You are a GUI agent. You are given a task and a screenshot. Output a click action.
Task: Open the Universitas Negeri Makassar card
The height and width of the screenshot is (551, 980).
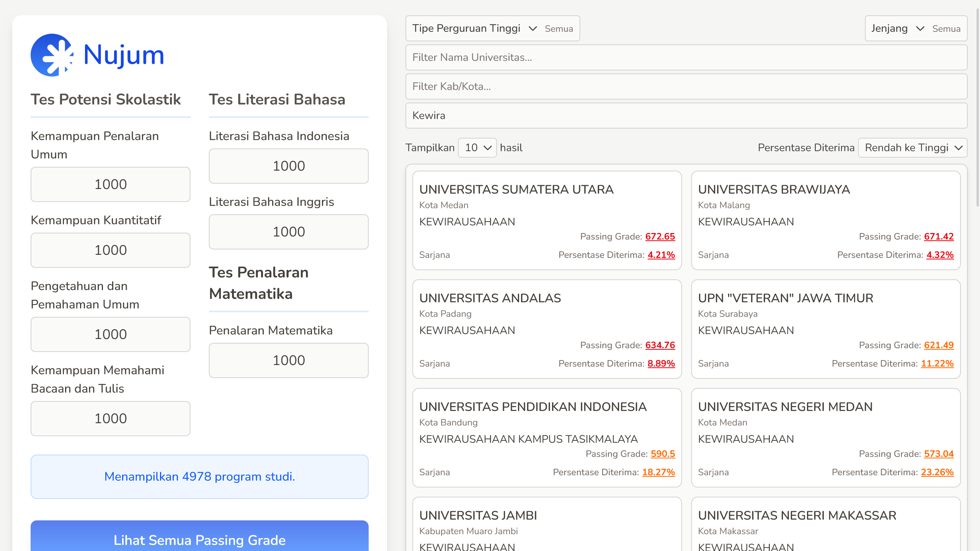click(x=826, y=524)
